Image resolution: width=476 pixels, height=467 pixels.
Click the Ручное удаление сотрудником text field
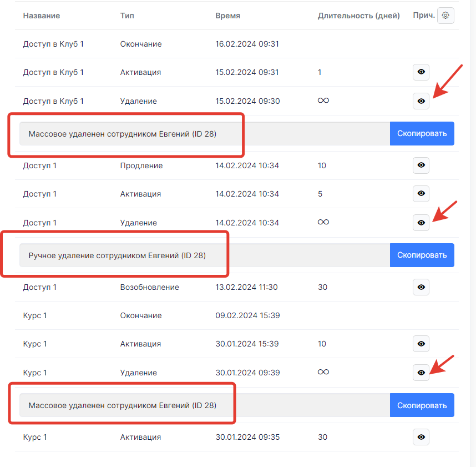204,255
